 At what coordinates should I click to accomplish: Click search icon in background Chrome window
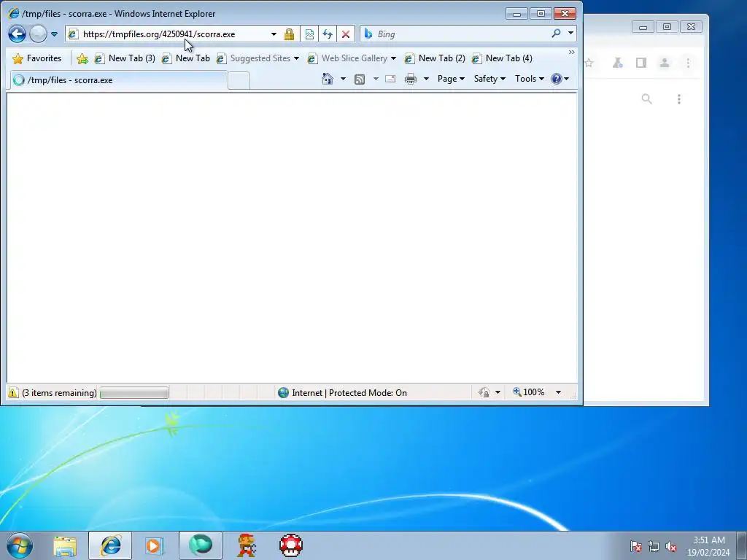646,98
